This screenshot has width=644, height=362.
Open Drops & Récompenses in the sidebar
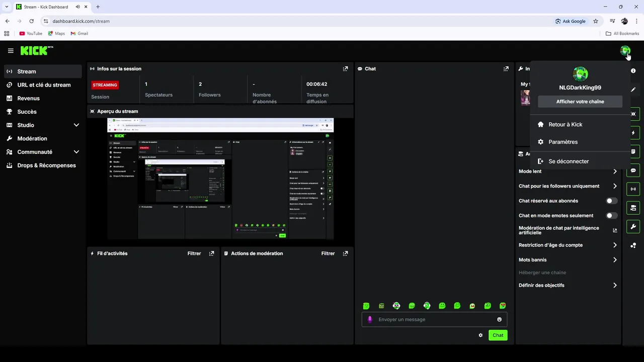pyautogui.click(x=43, y=165)
